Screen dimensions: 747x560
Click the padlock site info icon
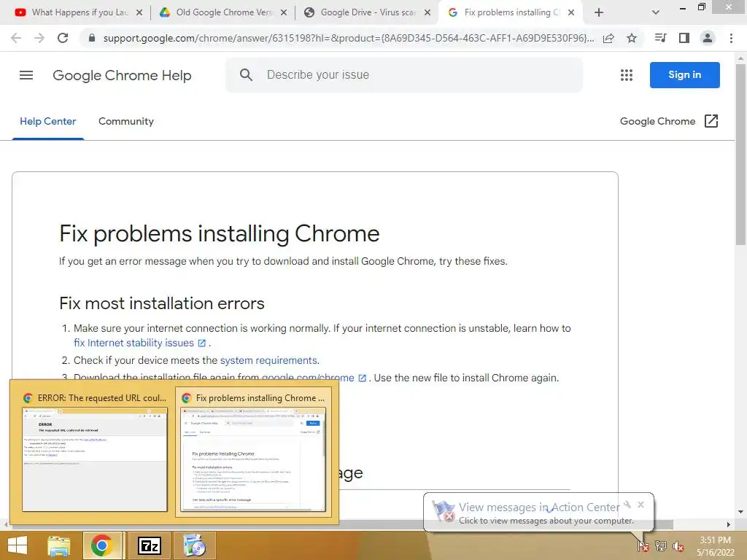click(x=92, y=38)
